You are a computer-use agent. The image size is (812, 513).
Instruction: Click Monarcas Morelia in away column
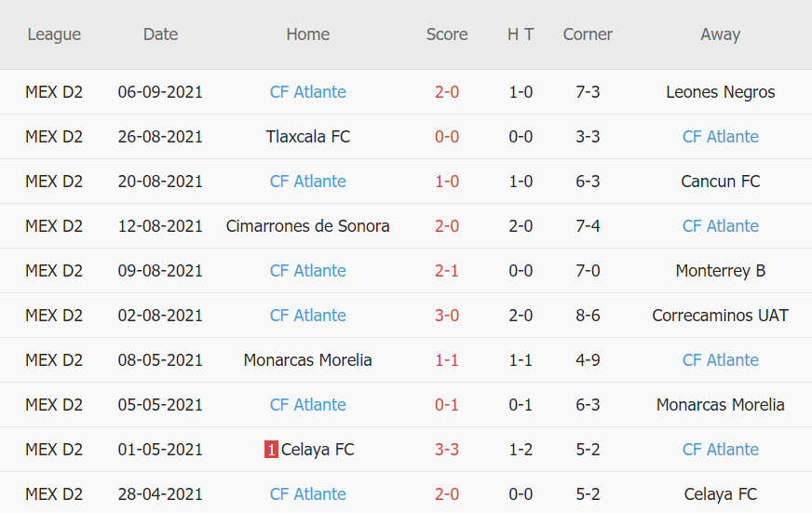pyautogui.click(x=720, y=405)
